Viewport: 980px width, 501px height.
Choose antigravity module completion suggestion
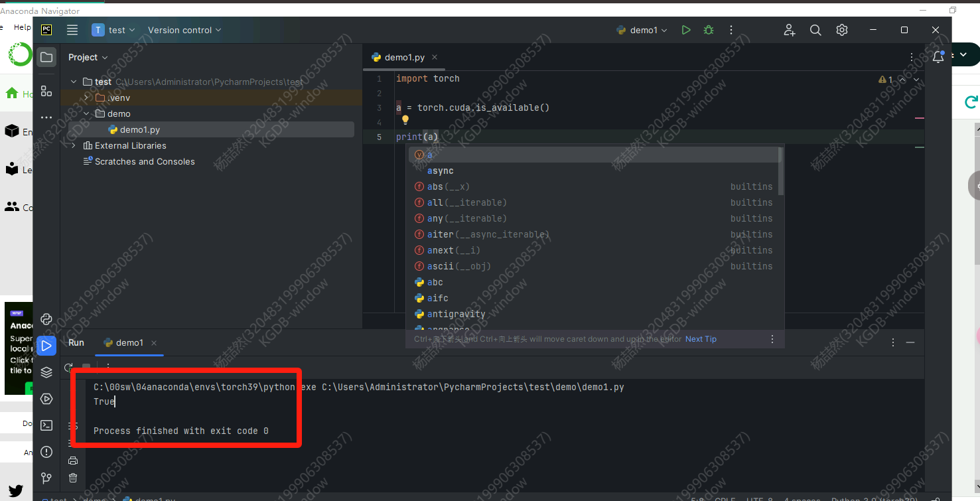pyautogui.click(x=595, y=314)
